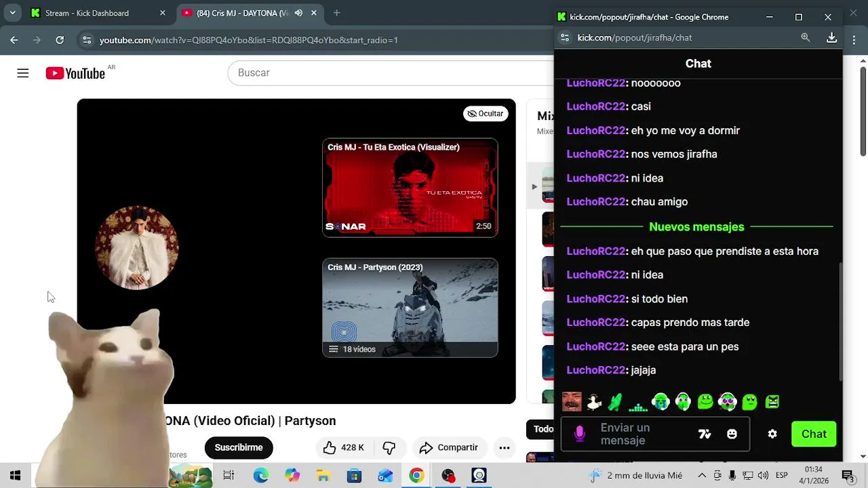Toggle the purple microphone in chat input
This screenshot has width=868, height=488.
click(x=580, y=434)
